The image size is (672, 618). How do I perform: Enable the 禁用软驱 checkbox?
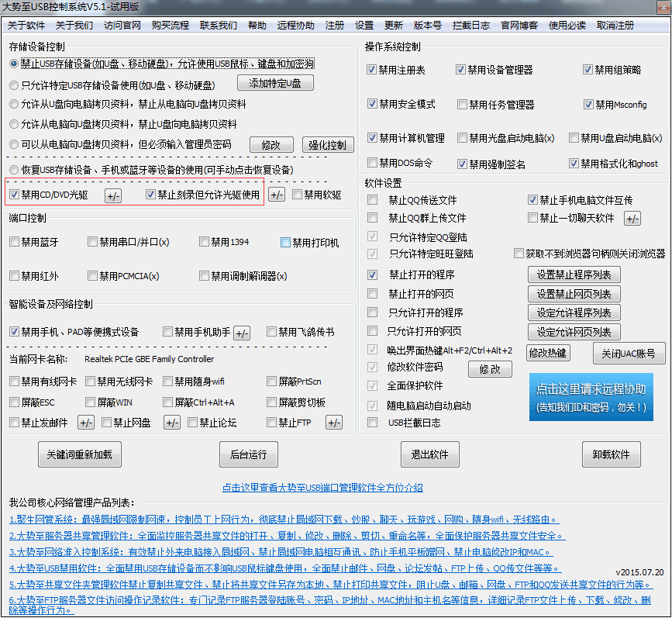tap(298, 194)
